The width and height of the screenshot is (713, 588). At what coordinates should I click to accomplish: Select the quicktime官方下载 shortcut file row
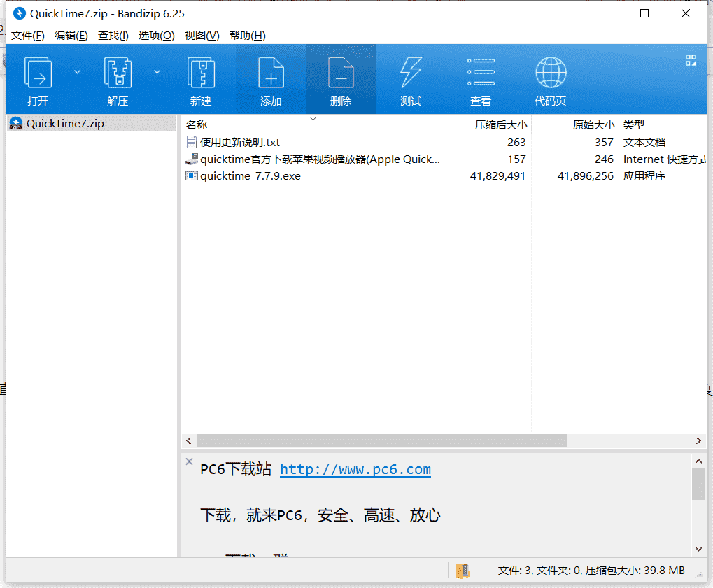coord(320,159)
